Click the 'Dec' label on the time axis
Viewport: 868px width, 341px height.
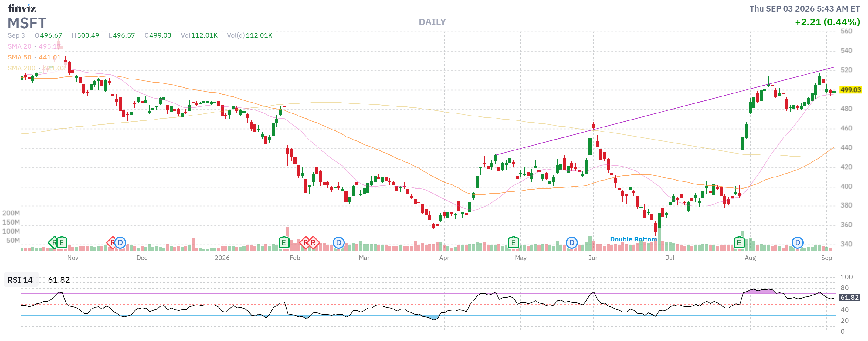tap(142, 258)
